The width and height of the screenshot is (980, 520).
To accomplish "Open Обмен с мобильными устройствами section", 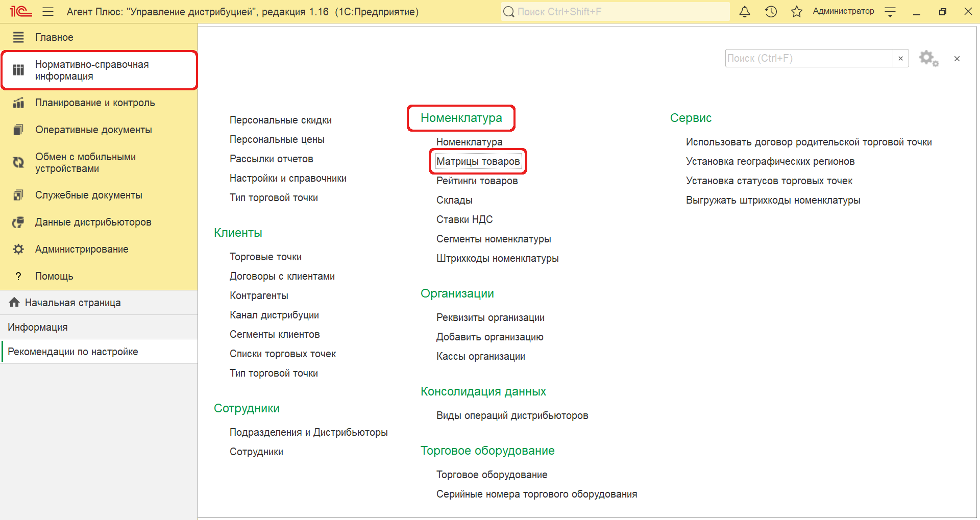I will (85, 163).
